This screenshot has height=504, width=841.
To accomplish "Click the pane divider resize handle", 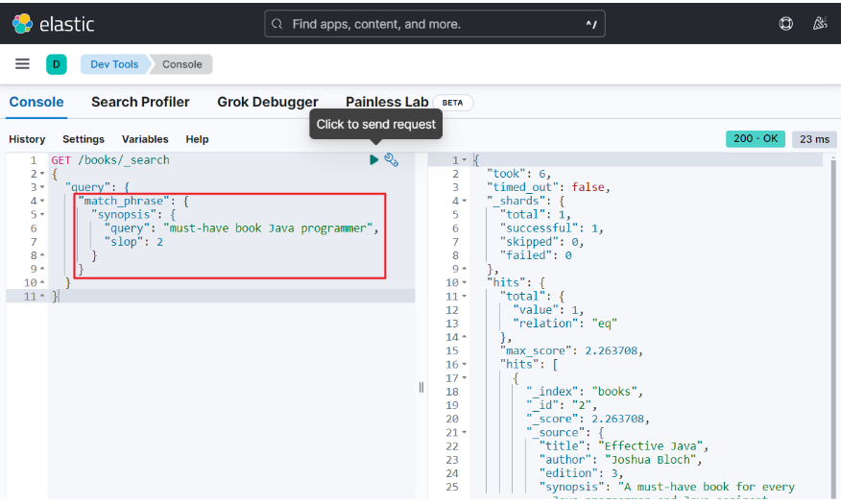I will click(421, 387).
